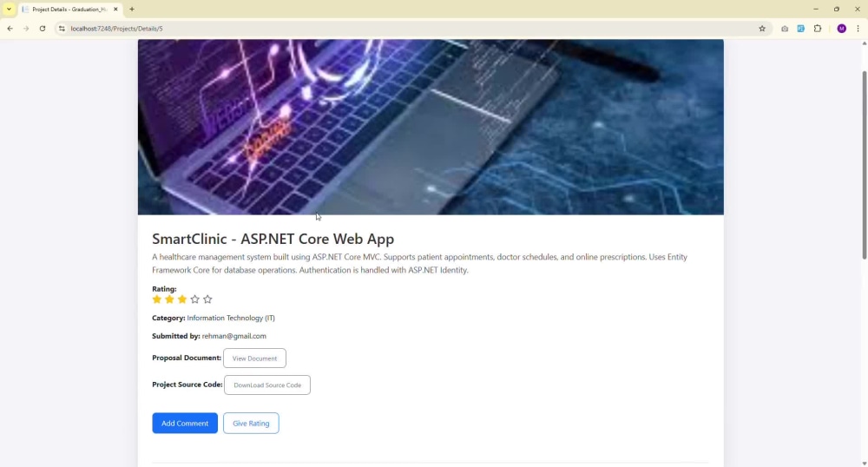This screenshot has height=467, width=868.
Task: Open a new tab with the plus icon
Action: 132,9
